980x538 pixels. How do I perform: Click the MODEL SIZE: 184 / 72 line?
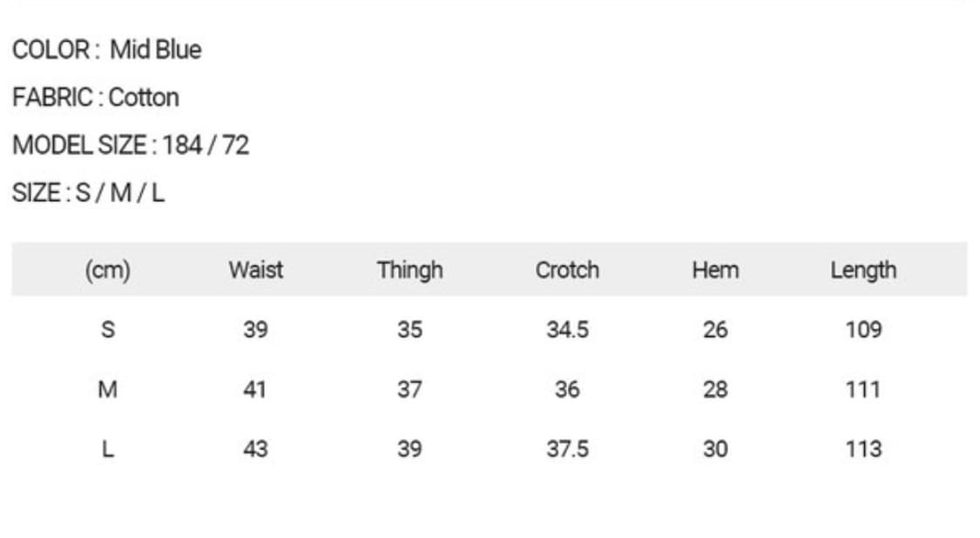[131, 145]
